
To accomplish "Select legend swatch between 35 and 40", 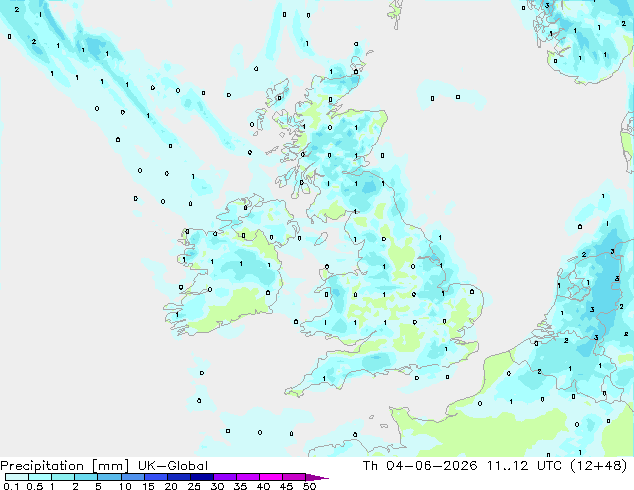I will pyautogui.click(x=248, y=477).
